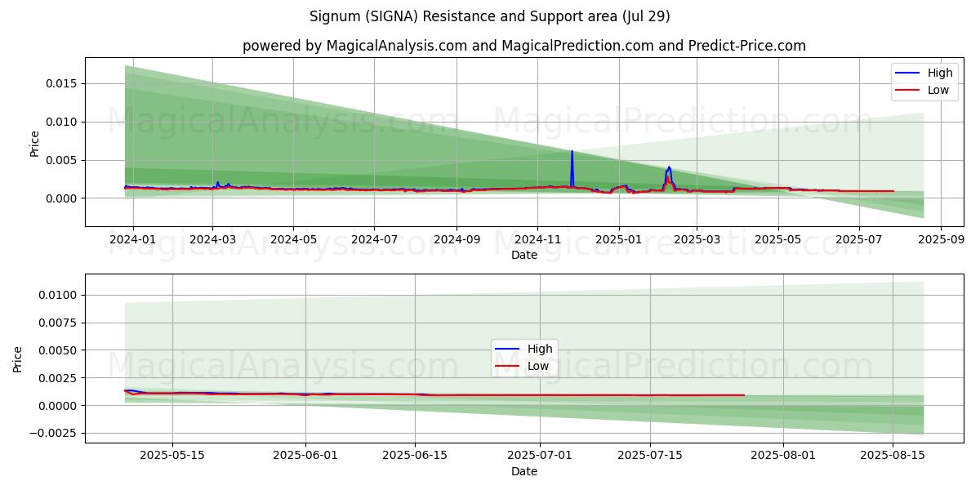Click the bottom chart '2025-06-01' tick label

[305, 457]
